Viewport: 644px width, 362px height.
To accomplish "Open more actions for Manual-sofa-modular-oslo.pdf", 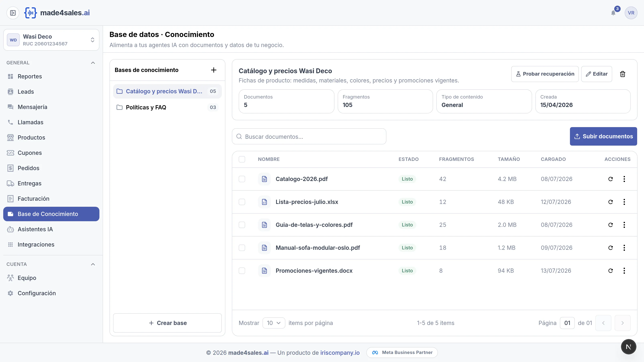I will click(624, 248).
